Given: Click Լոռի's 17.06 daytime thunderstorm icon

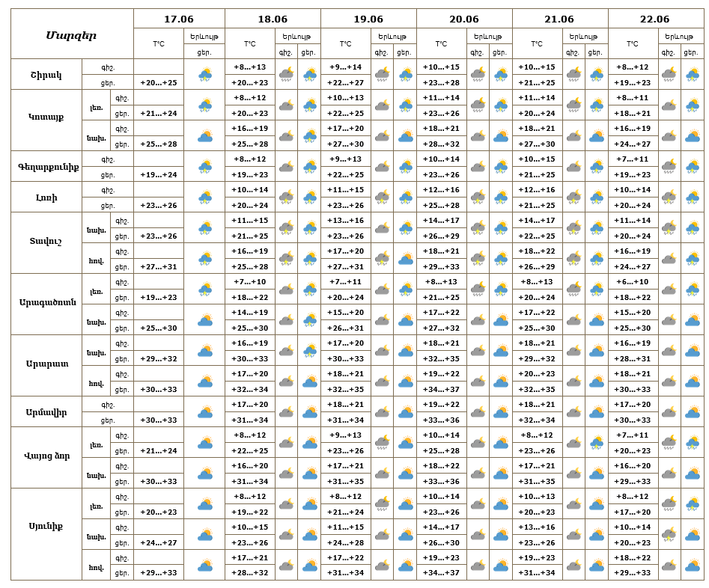Looking at the screenshot, I should [205, 197].
